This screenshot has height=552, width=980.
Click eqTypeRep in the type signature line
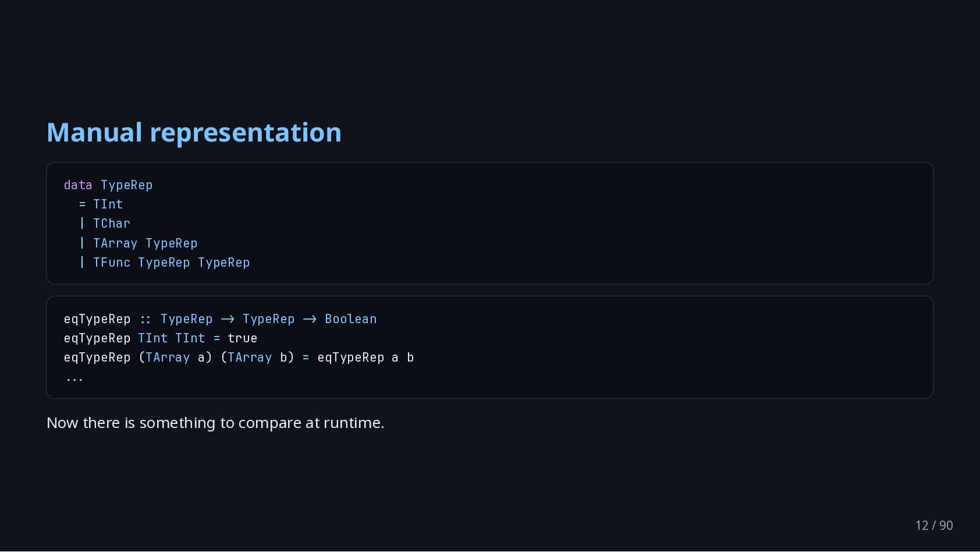click(x=97, y=319)
